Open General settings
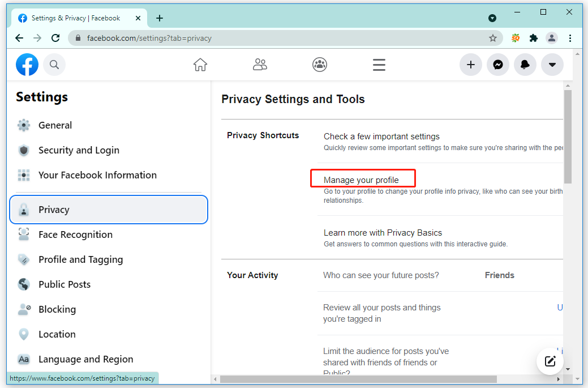Screen dimensions: 588x388 tap(109, 125)
